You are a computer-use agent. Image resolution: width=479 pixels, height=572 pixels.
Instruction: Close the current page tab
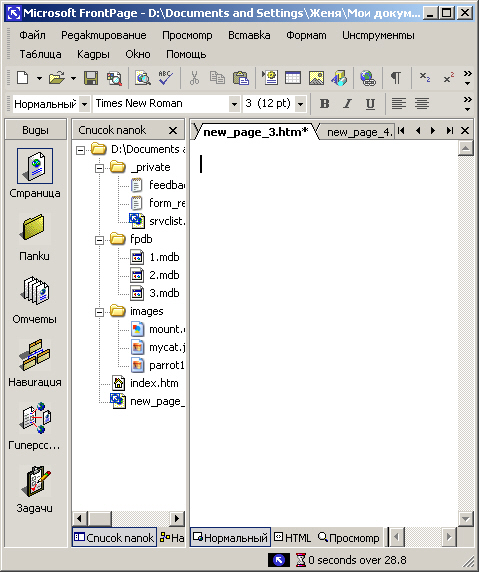click(x=465, y=130)
